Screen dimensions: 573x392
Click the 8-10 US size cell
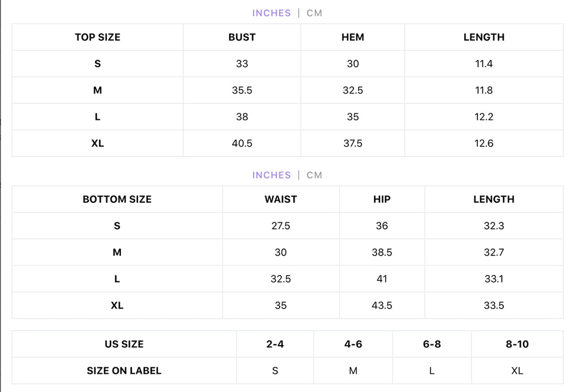point(517,344)
